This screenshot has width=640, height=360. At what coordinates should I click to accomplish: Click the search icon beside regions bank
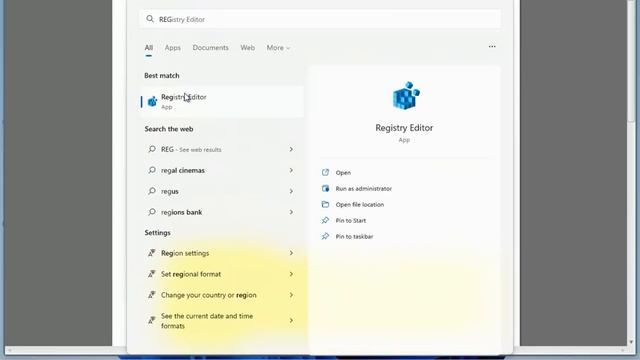[152, 211]
